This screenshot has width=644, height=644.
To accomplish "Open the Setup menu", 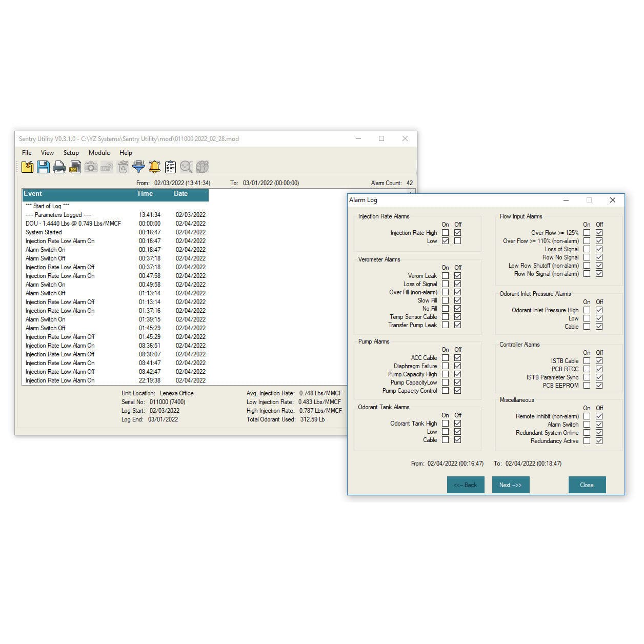I will click(x=71, y=152).
